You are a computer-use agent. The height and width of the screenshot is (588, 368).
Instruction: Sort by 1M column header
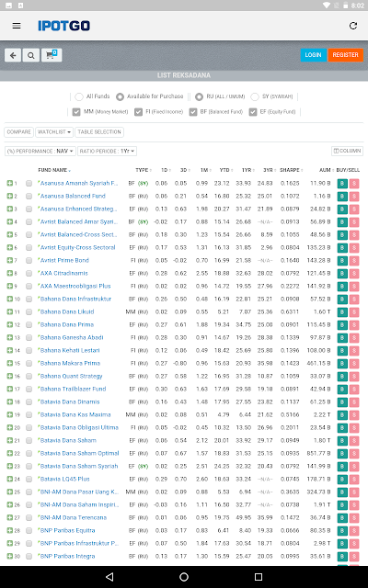(x=205, y=170)
